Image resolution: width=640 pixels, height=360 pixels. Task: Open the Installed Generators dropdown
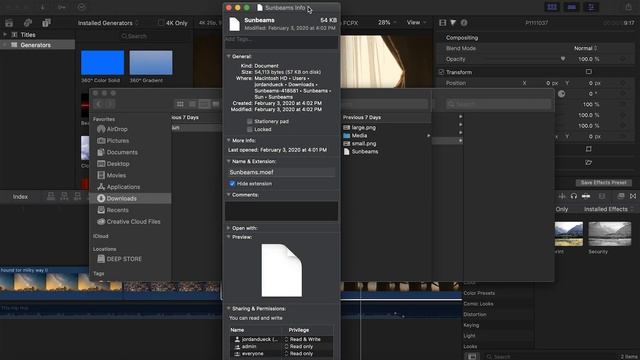[108, 23]
